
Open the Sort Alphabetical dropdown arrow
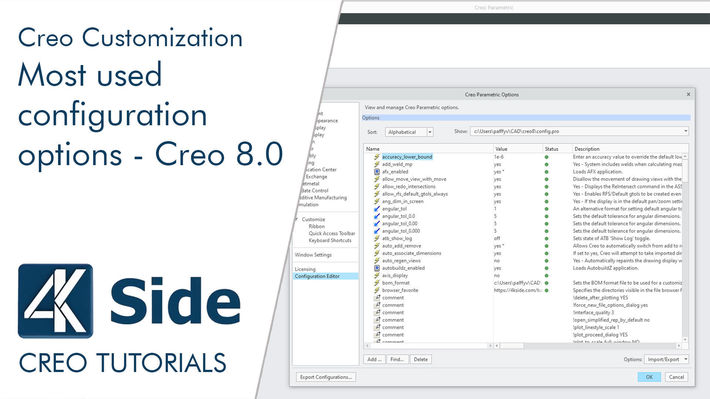tap(430, 132)
